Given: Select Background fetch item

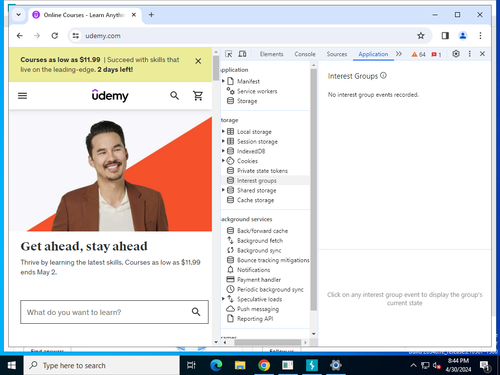Looking at the screenshot, I should [260, 240].
